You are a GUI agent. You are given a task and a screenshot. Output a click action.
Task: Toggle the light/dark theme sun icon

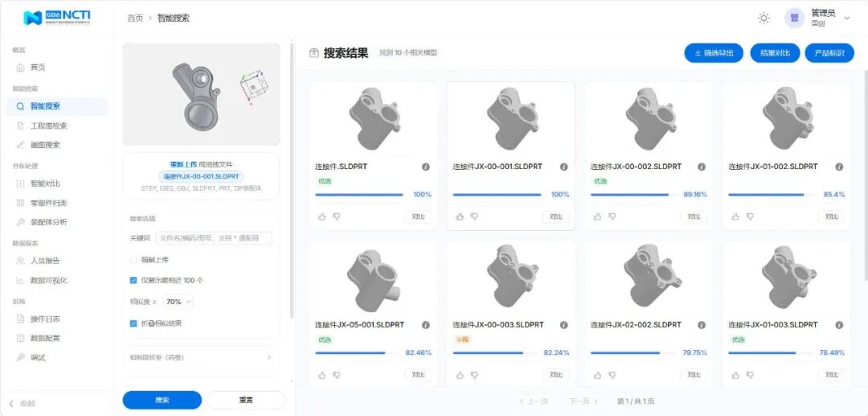pos(764,19)
